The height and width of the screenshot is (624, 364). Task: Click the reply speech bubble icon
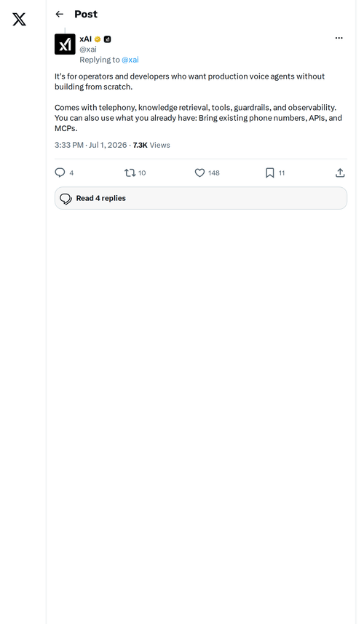pyautogui.click(x=60, y=173)
